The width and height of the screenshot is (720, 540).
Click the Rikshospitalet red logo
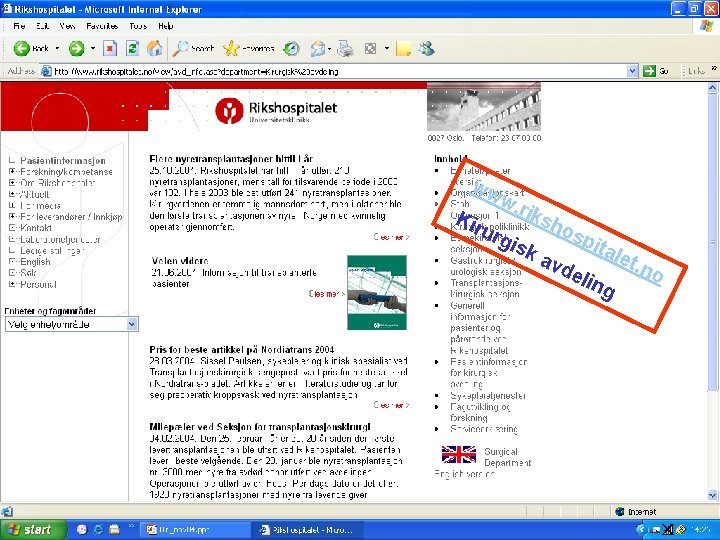click(229, 111)
